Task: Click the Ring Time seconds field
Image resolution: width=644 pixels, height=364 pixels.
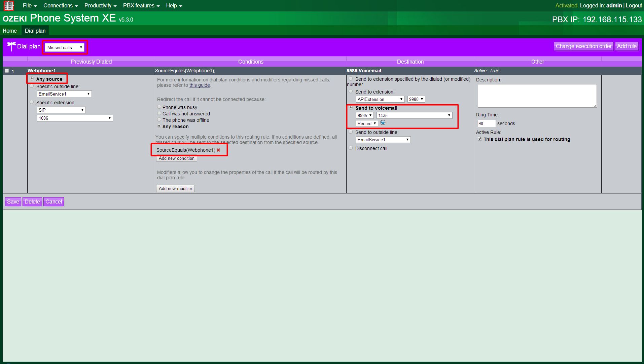Action: pos(487,123)
